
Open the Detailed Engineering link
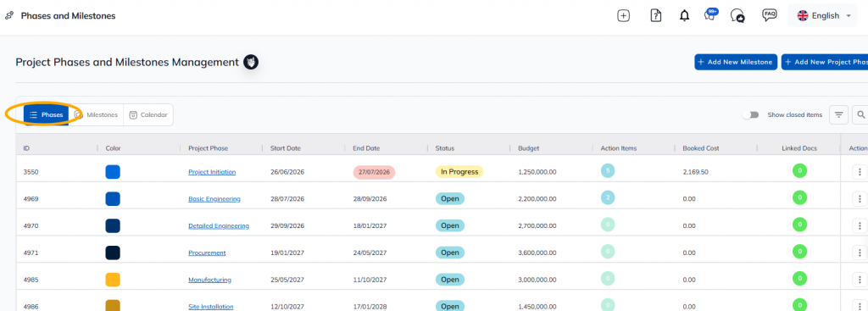pos(219,225)
